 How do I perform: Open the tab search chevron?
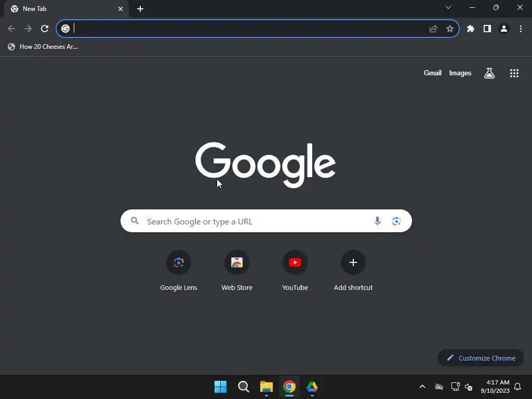point(448,7)
